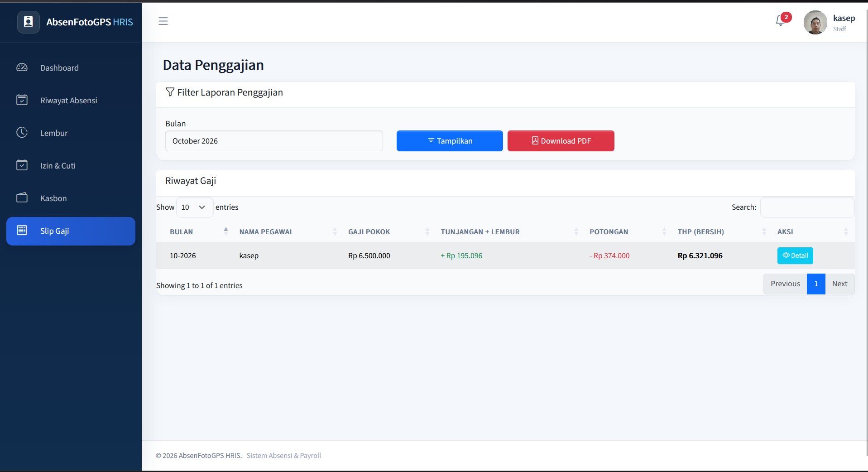868x472 pixels.
Task: Sort by NAMA PEGAWAI column
Action: 288,231
